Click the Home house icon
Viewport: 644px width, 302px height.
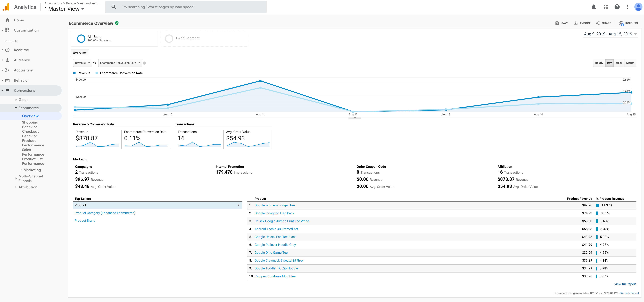coord(7,20)
